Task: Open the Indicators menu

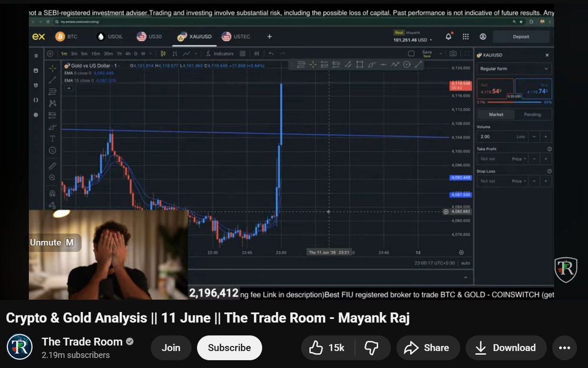Action: pos(220,53)
